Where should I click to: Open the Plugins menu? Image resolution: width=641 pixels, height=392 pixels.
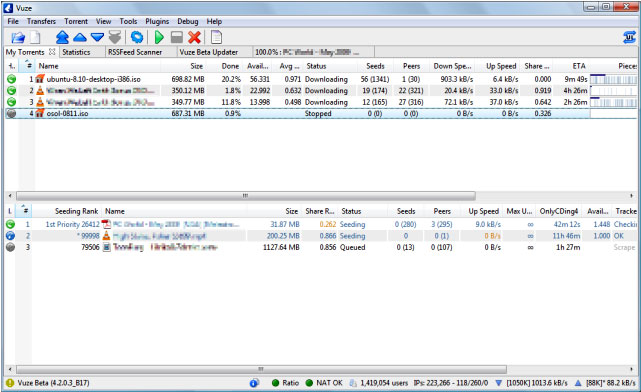[157, 21]
